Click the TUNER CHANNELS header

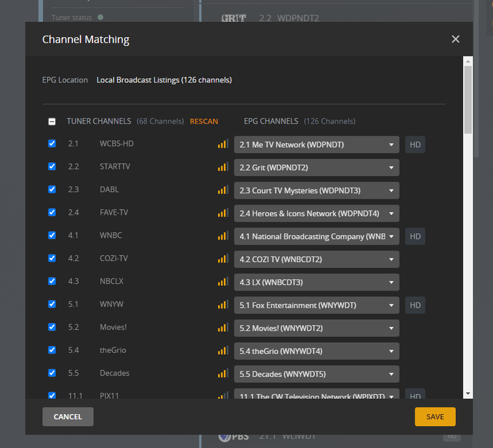coord(99,122)
